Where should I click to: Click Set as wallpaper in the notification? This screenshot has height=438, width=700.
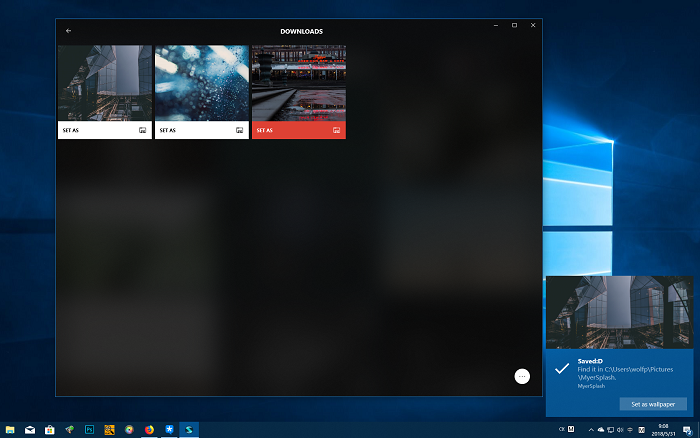653,404
